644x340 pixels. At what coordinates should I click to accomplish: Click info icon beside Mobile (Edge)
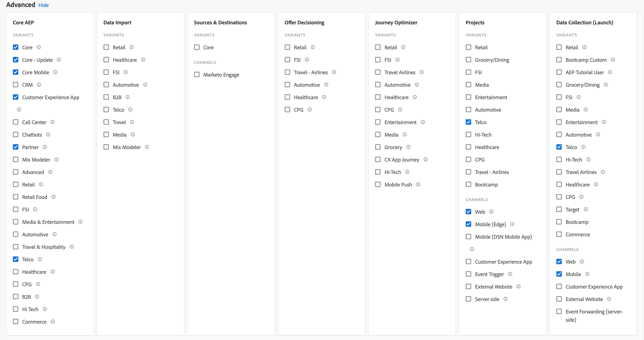pyautogui.click(x=512, y=224)
